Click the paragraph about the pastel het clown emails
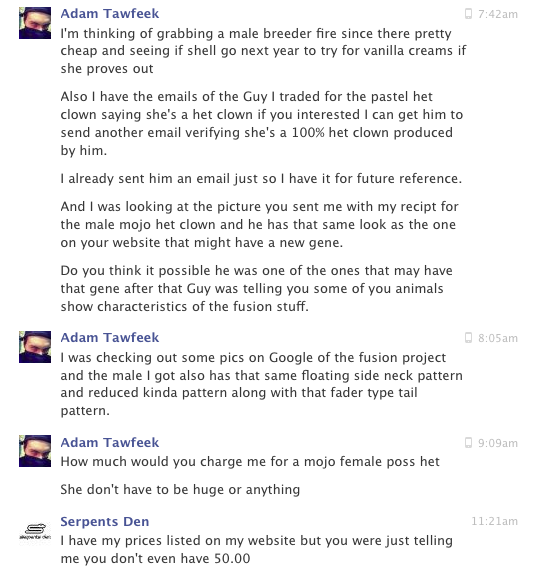Image resolution: width=538 pixels, height=575 pixels. (x=261, y=123)
